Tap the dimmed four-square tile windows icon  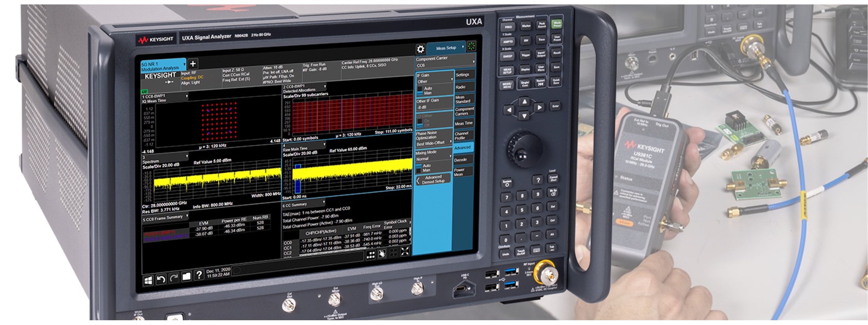pyautogui.click(x=393, y=252)
